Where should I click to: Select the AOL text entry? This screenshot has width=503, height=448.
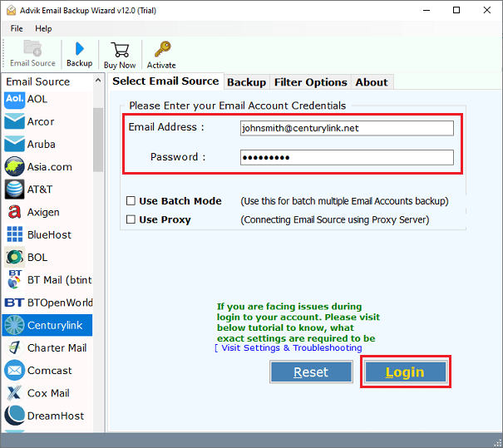click(37, 99)
